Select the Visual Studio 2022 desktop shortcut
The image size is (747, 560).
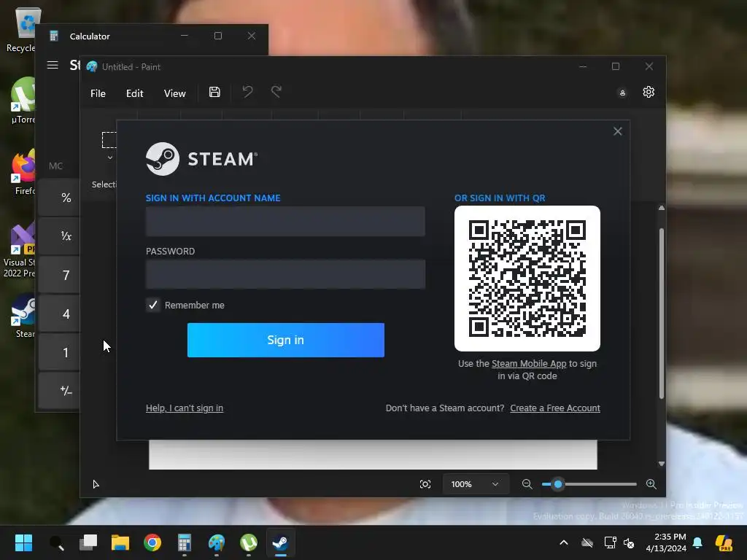point(19,249)
